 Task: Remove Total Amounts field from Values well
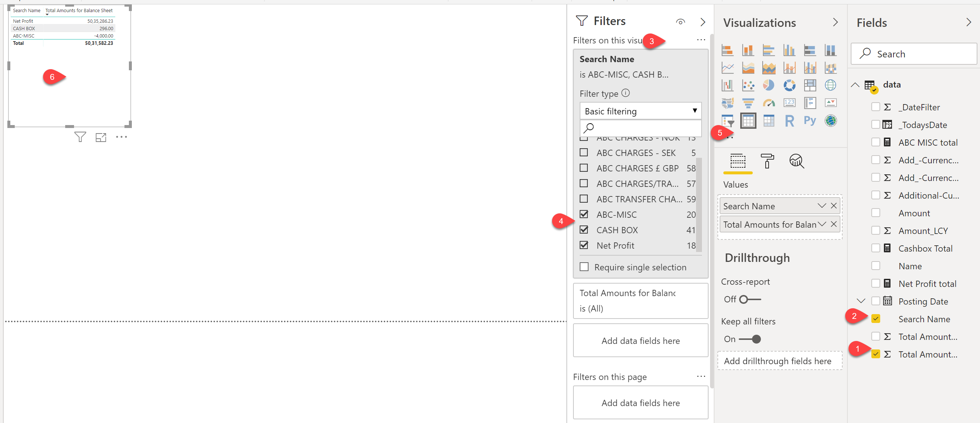(x=833, y=224)
